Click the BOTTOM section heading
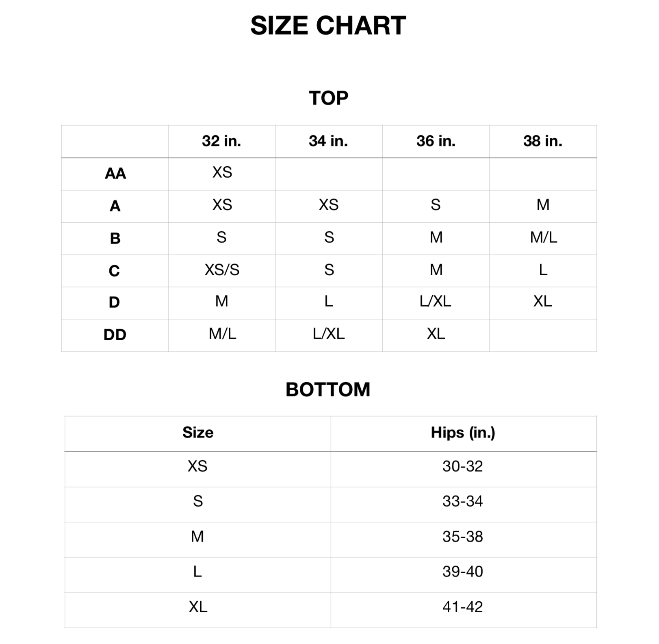The height and width of the screenshot is (644, 659). [x=328, y=389]
